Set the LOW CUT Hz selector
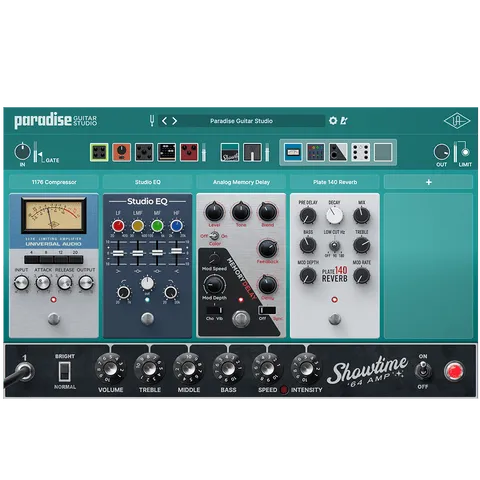 coord(334,246)
